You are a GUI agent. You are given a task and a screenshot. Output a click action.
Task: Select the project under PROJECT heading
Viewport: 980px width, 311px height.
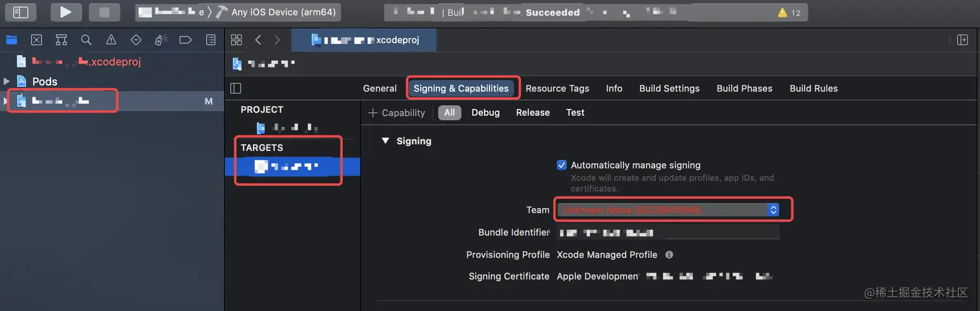(288, 128)
